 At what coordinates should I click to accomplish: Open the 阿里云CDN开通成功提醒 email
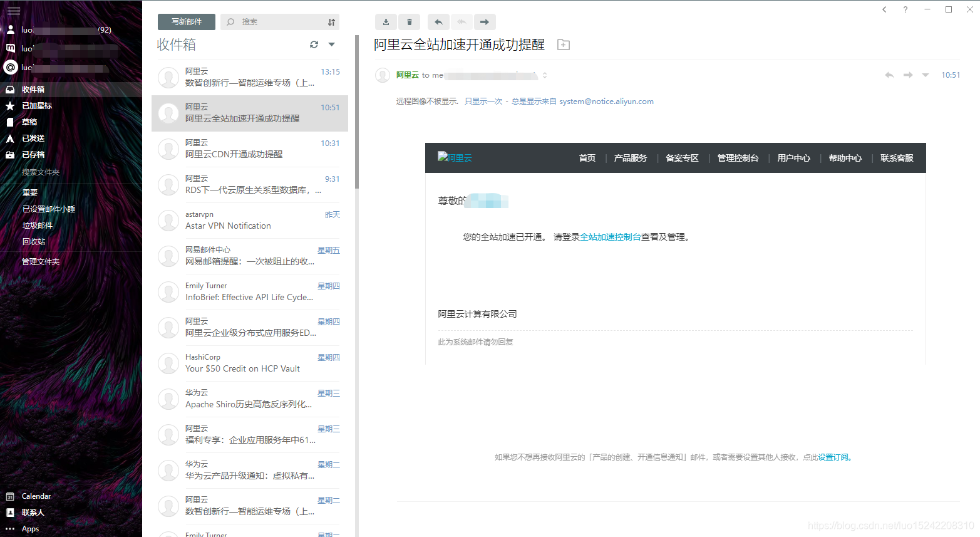250,149
